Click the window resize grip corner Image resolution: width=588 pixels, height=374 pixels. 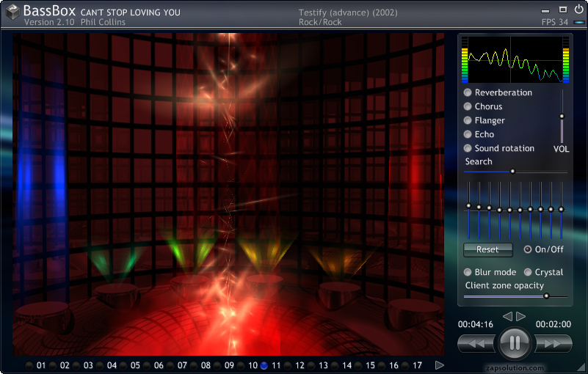point(581,367)
